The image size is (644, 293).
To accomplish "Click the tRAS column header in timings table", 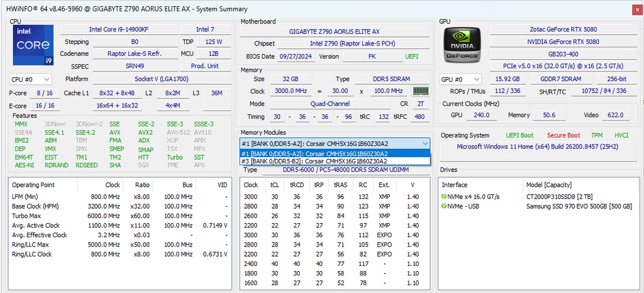I will [x=340, y=185].
